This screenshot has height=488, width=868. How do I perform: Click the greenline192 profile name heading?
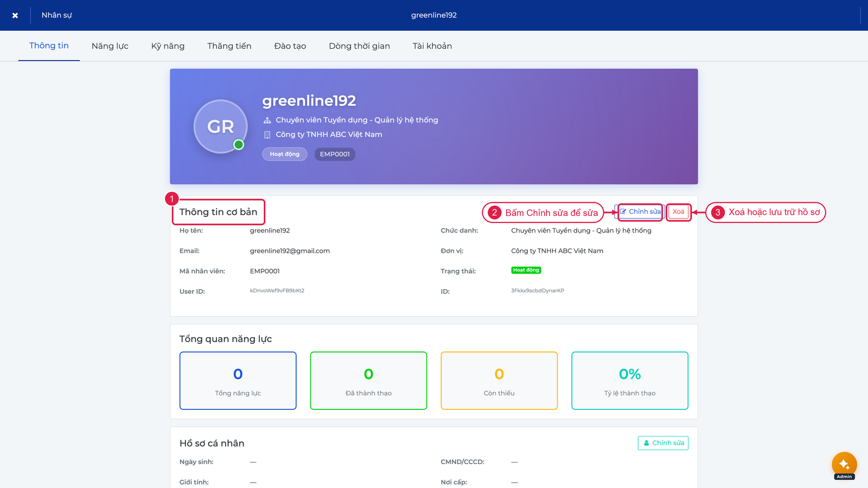(309, 101)
